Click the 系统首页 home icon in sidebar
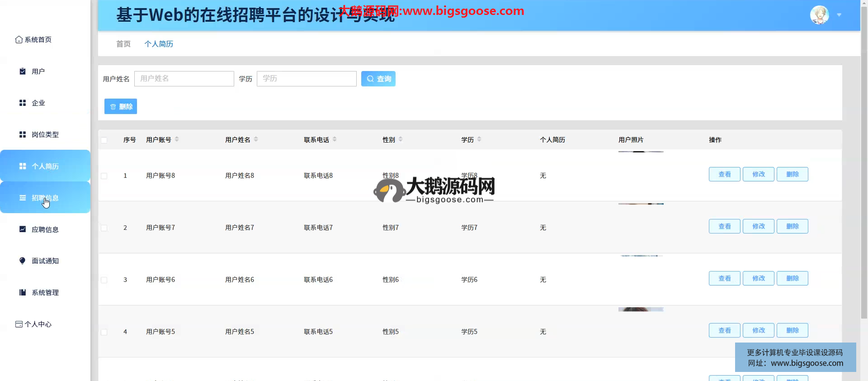 pyautogui.click(x=19, y=40)
